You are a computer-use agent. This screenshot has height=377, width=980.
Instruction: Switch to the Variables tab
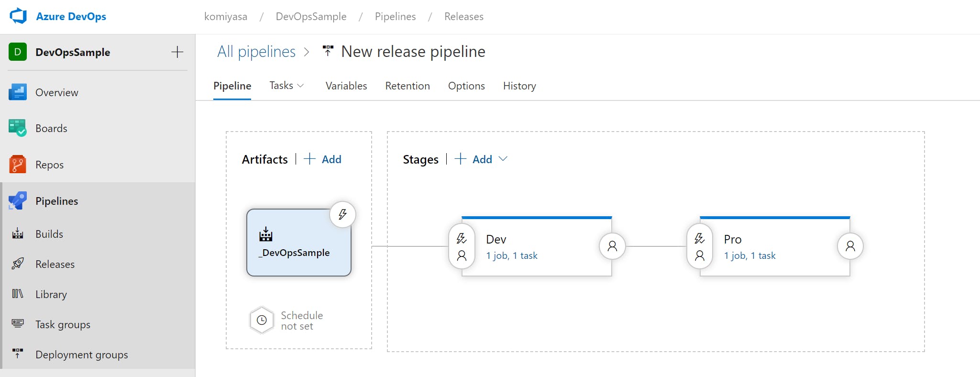pyautogui.click(x=346, y=86)
